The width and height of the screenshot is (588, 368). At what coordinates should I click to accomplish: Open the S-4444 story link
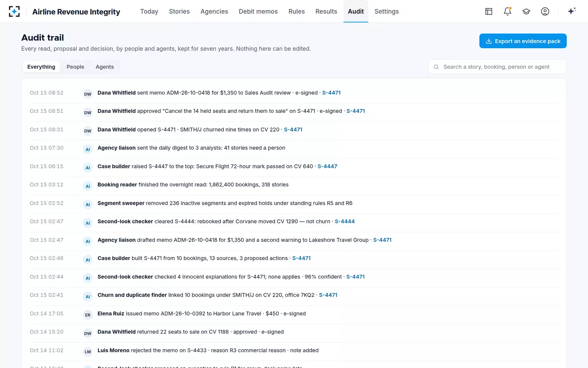click(x=345, y=222)
